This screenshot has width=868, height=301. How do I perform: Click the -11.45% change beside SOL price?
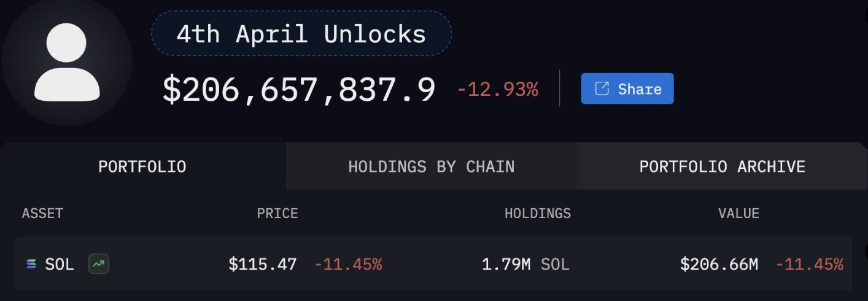(x=348, y=264)
